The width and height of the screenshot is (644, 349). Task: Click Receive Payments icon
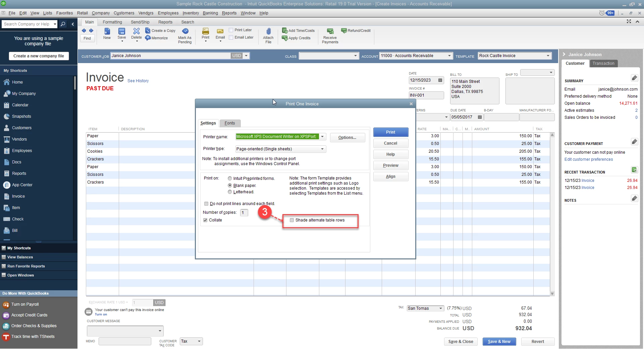330,31
